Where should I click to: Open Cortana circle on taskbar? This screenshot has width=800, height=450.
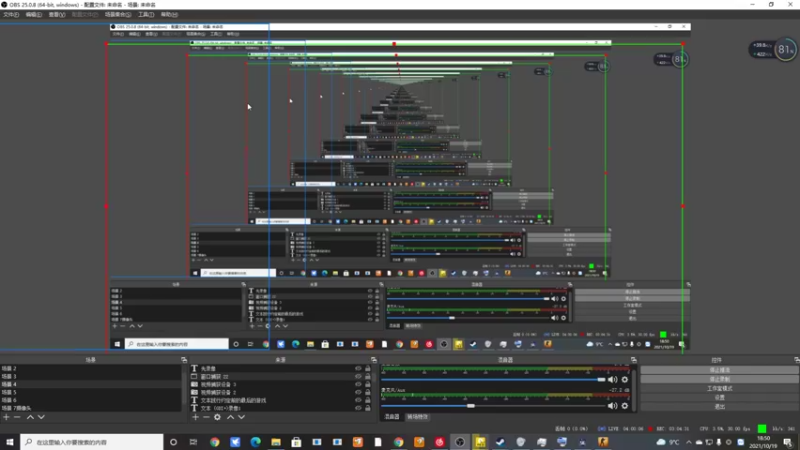click(x=173, y=442)
